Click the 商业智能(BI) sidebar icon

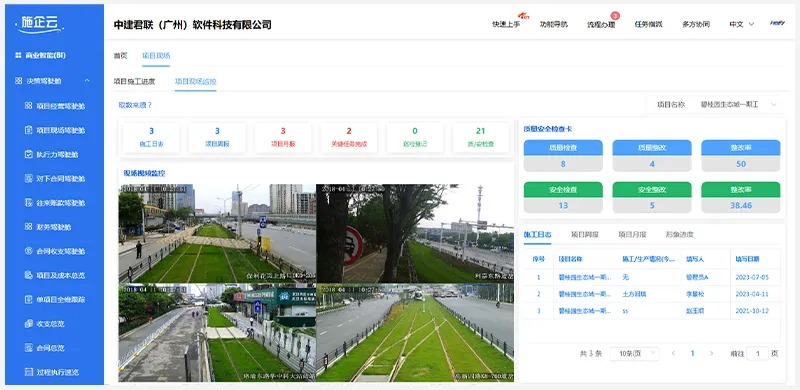point(18,55)
